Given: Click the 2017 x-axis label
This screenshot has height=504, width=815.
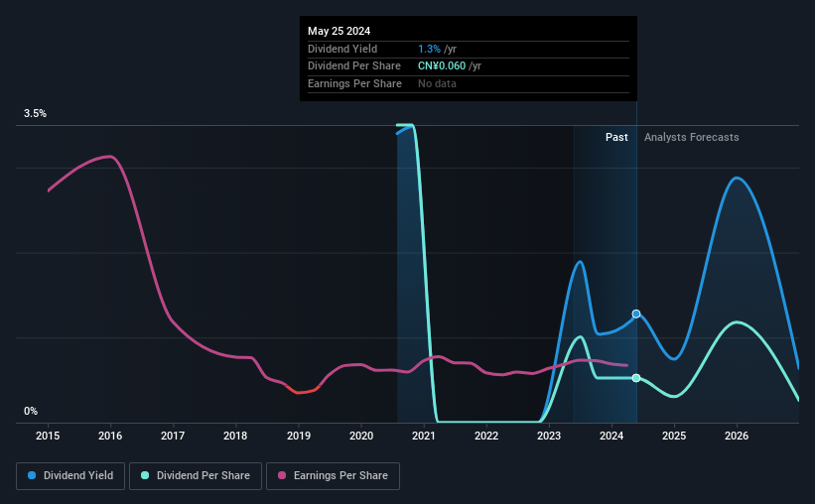Looking at the screenshot, I should pyautogui.click(x=173, y=436).
